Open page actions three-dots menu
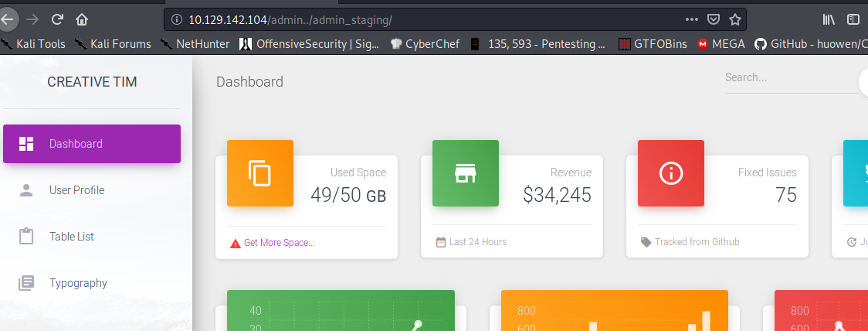 [692, 19]
